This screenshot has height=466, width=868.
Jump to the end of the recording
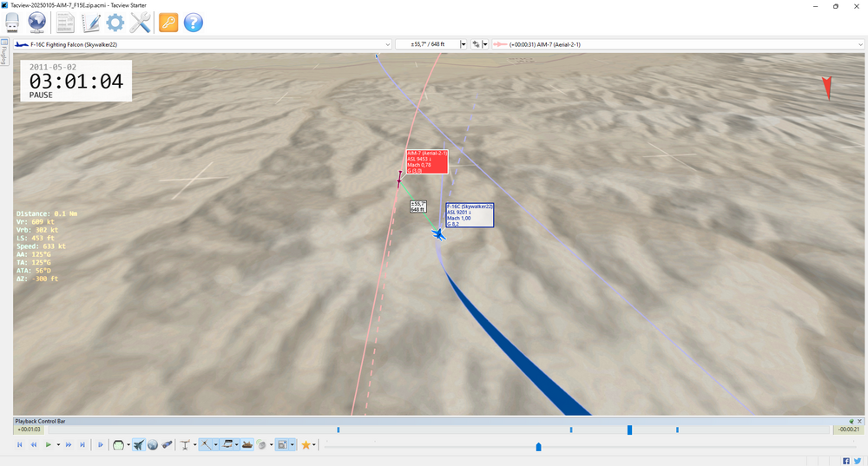point(82,444)
